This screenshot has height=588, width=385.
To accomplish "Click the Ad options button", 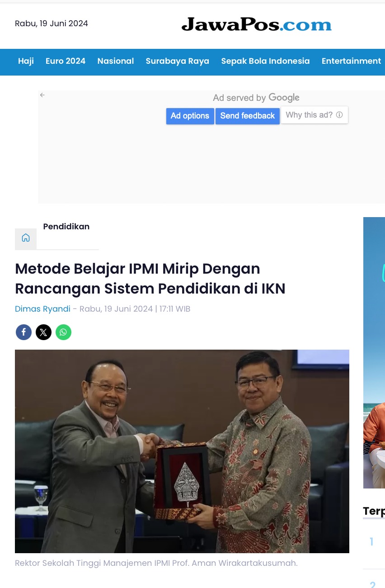I will [190, 116].
